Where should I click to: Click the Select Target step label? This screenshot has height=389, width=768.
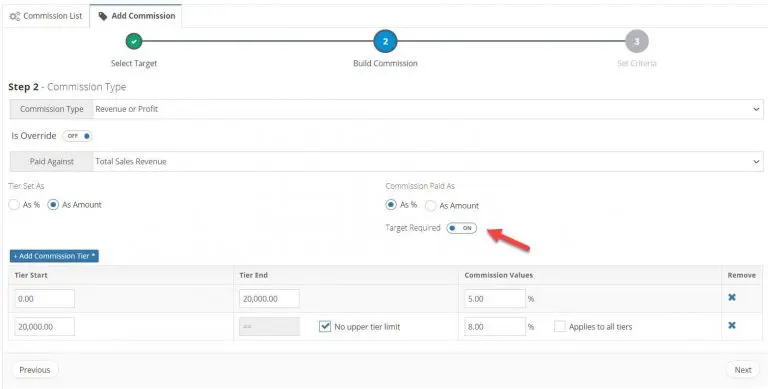pos(134,63)
